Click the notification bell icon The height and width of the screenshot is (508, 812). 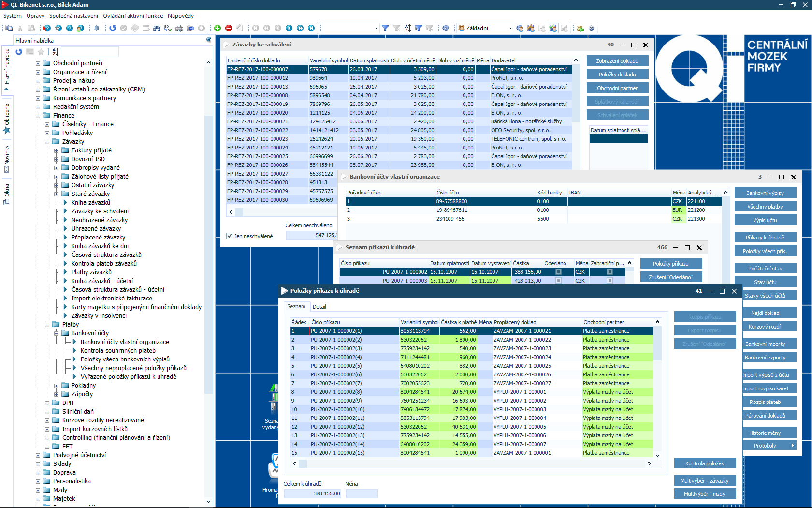97,28
